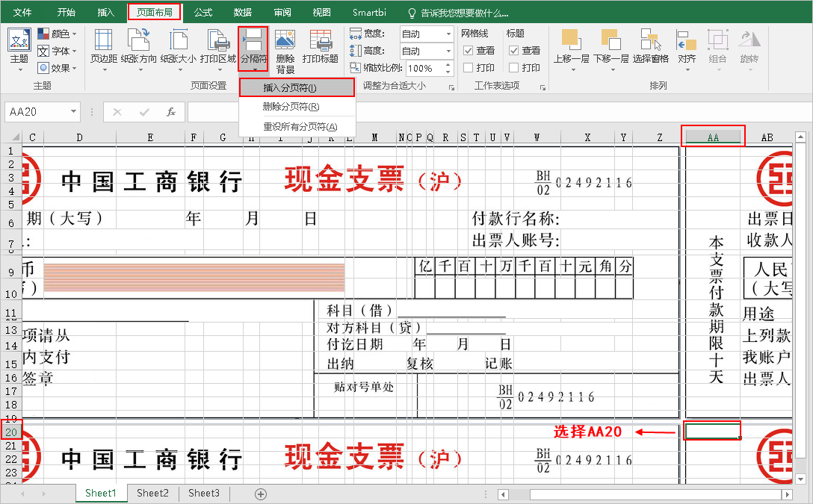Choose 删除分页符 from the breaks menu
This screenshot has height=504, width=813.
click(x=297, y=107)
